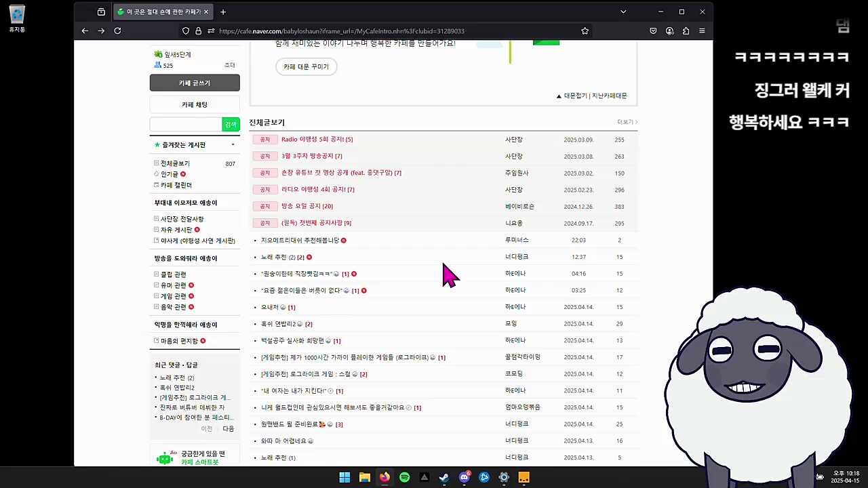Open the 클립 관련 board
Viewport: 868px width, 488px height.
pyautogui.click(x=173, y=274)
